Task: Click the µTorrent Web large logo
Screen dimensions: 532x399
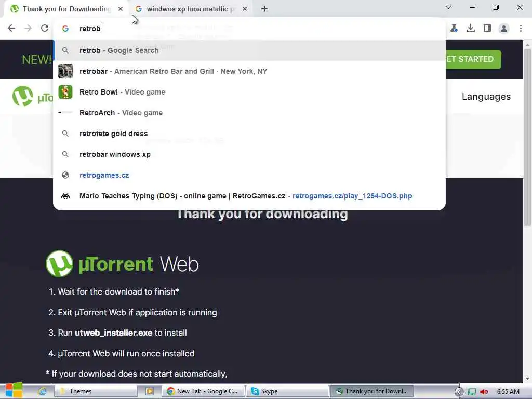Action: click(x=122, y=263)
